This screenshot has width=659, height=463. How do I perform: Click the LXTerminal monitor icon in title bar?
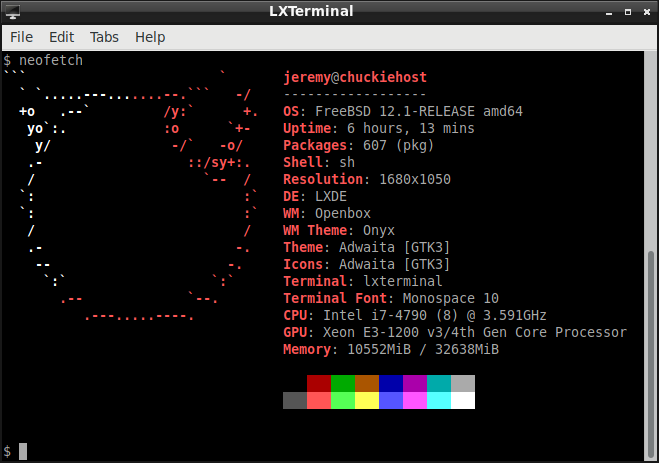point(13,12)
